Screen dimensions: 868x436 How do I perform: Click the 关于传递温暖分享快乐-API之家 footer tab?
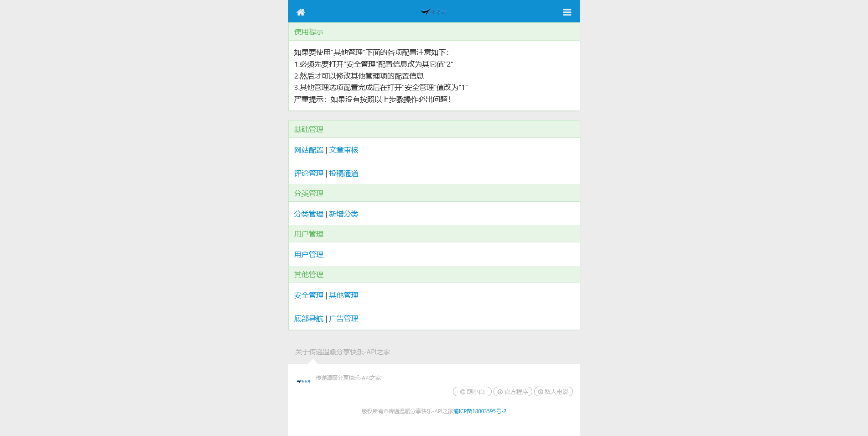pyautogui.click(x=343, y=352)
